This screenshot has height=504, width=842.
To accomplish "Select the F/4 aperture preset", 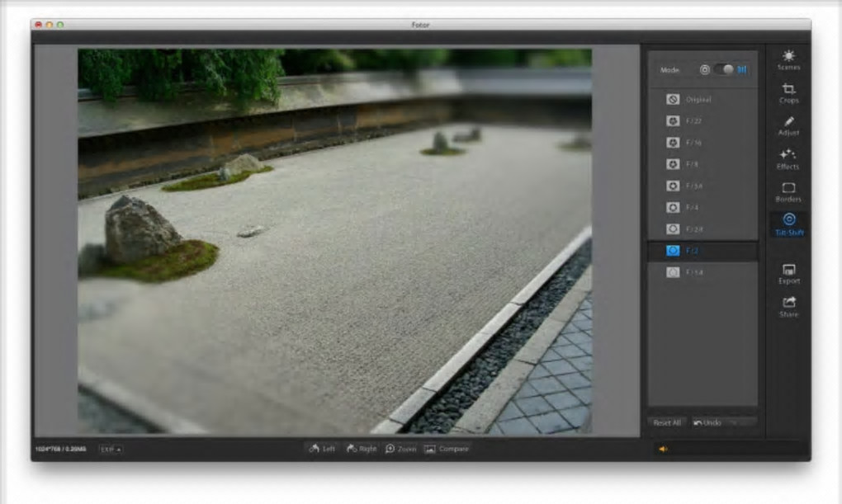I will click(x=702, y=207).
